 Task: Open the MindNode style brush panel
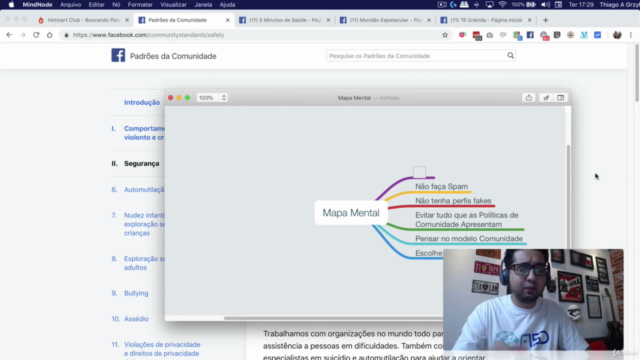click(x=546, y=98)
